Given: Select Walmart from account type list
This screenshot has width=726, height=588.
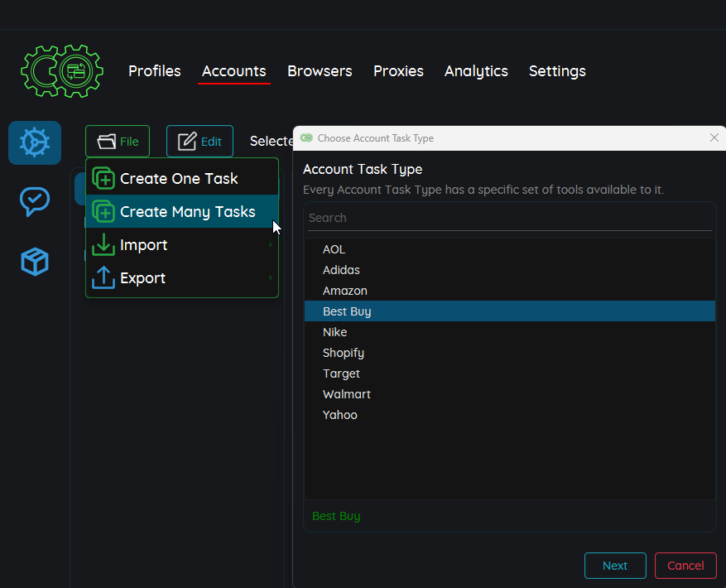Looking at the screenshot, I should point(347,394).
